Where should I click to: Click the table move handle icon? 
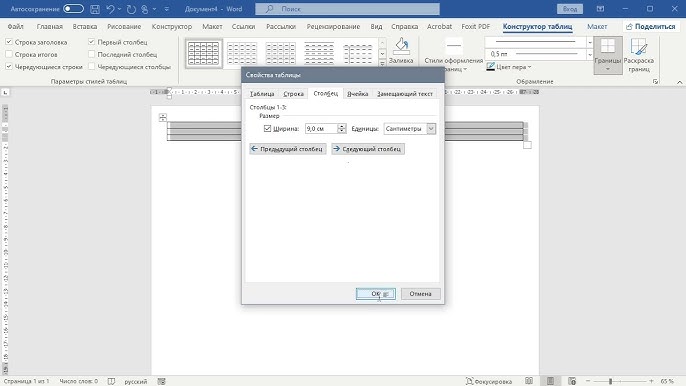tap(163, 117)
